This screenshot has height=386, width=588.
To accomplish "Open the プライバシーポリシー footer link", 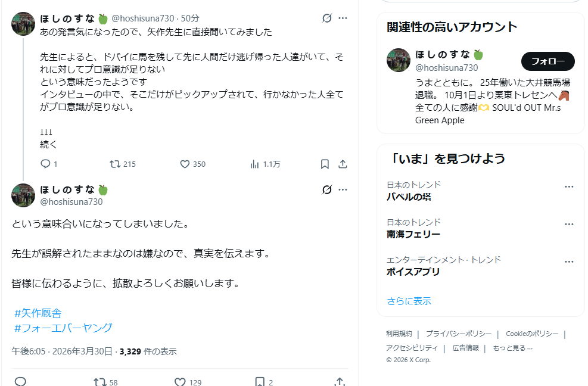I will pyautogui.click(x=458, y=334).
